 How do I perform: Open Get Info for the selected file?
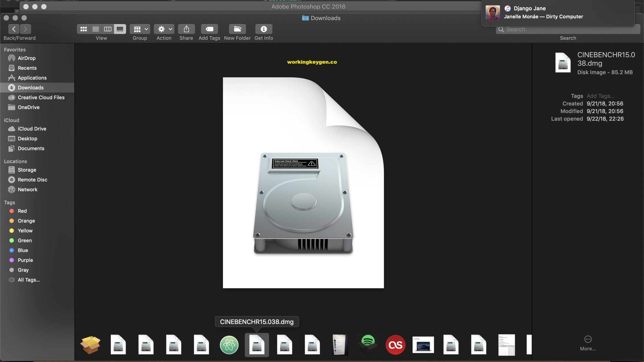(263, 29)
